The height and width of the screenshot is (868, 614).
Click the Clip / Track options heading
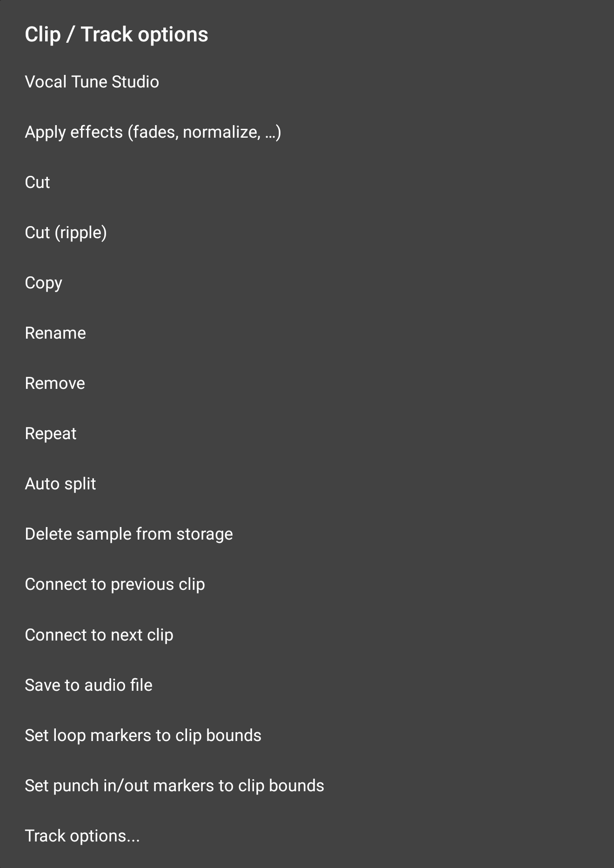click(x=116, y=34)
